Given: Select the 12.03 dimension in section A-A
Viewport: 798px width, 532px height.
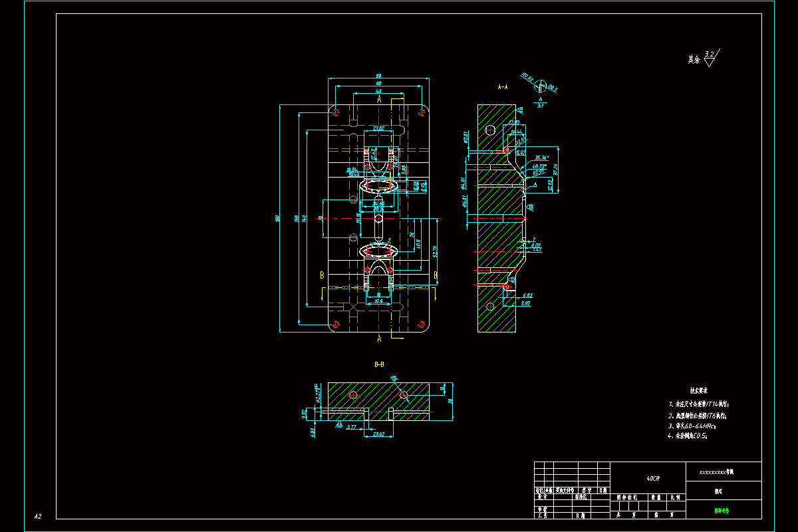Looking at the screenshot, I should pos(551,185).
